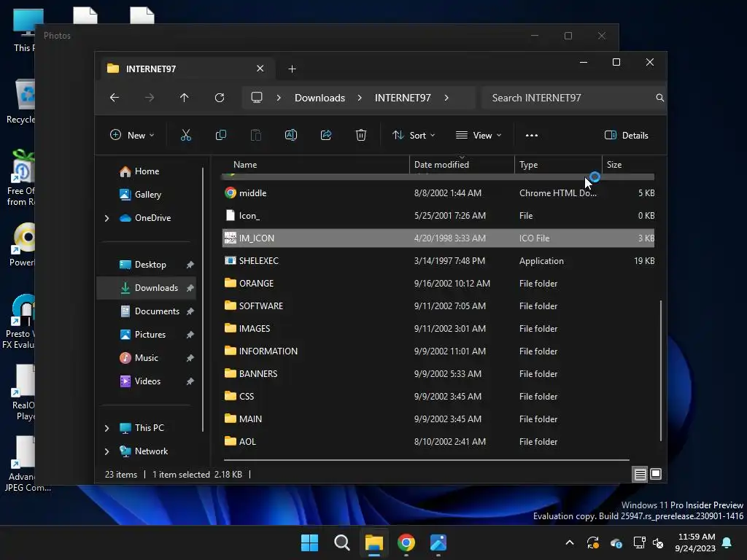Click chevron after Downloads in breadcrumb
Image resolution: width=747 pixels, height=560 pixels.
(x=360, y=98)
